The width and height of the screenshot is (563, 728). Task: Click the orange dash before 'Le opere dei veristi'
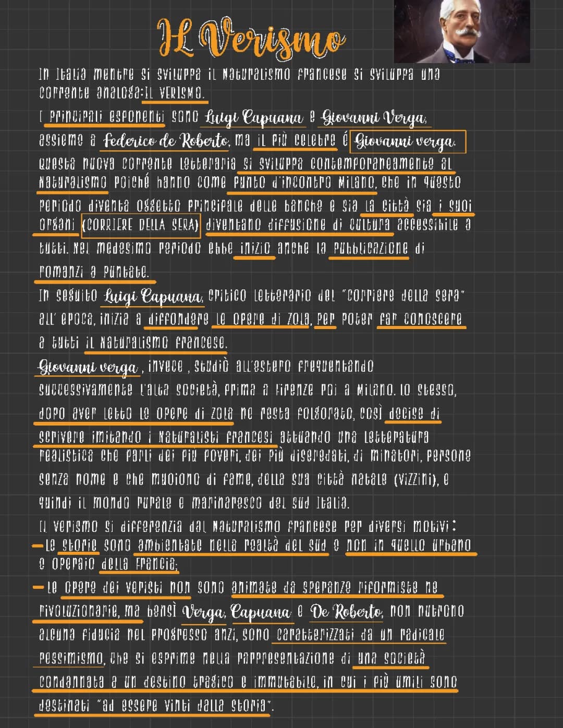tap(38, 587)
